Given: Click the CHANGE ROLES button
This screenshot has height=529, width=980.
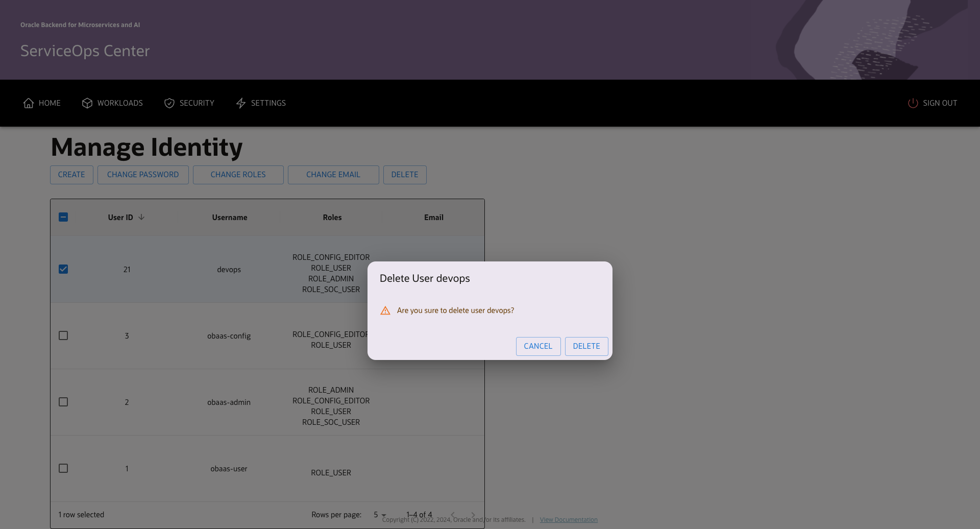Looking at the screenshot, I should (238, 175).
